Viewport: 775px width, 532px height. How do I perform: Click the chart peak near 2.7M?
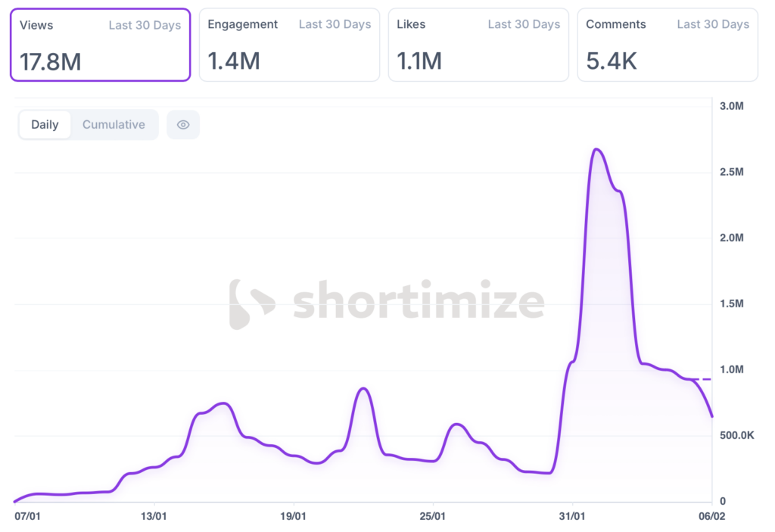[x=596, y=150]
